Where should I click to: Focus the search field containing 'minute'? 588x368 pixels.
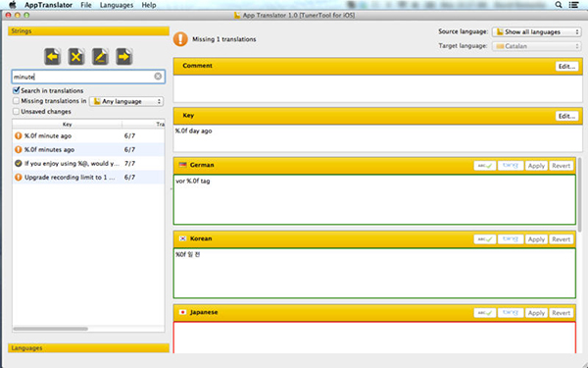(88, 77)
